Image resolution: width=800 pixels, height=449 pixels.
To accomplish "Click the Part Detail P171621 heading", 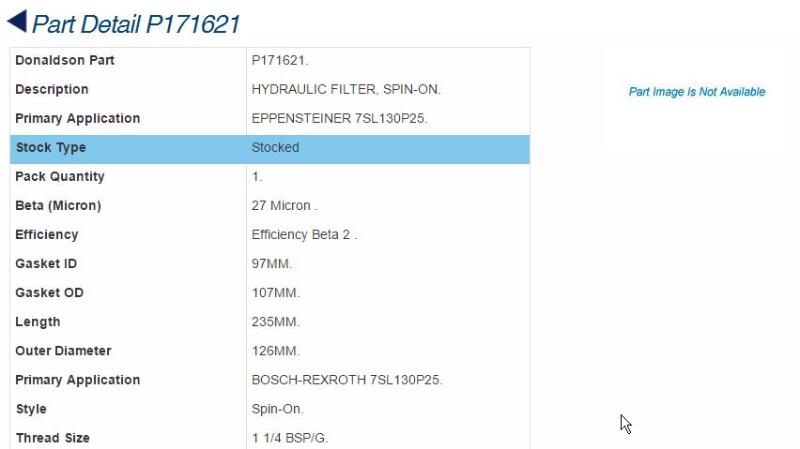I will (136, 24).
